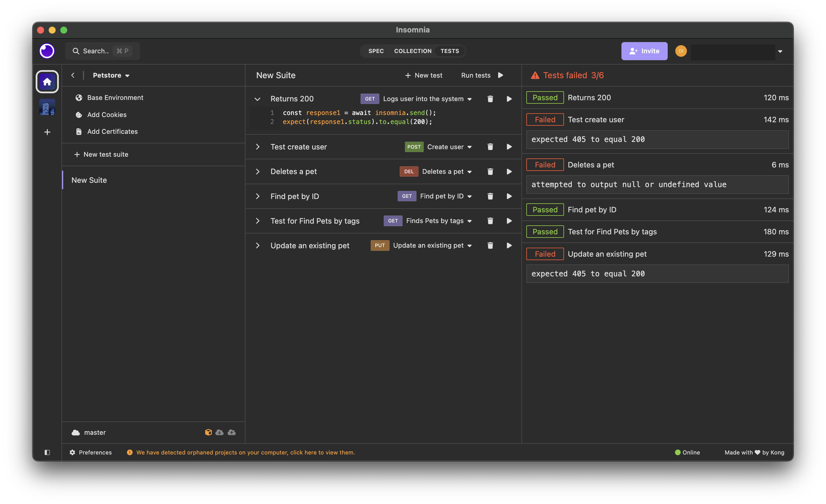826x504 pixels.
Task: Expand the Find pet by ID test
Action: point(257,196)
